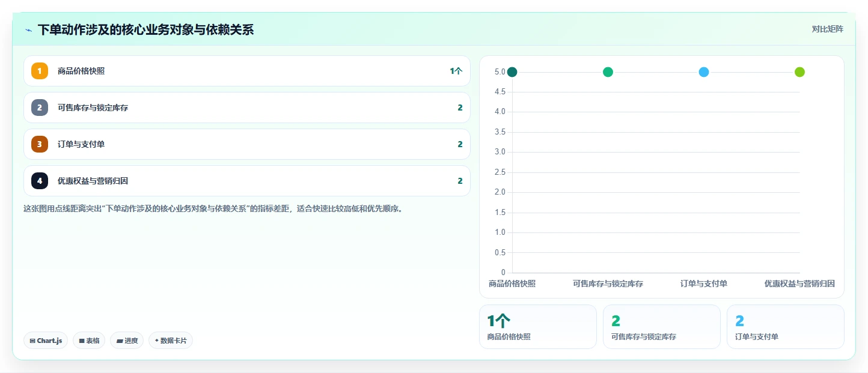The width and height of the screenshot is (868, 373).
Task: Click the gray number 2 badge
Action: tap(40, 108)
